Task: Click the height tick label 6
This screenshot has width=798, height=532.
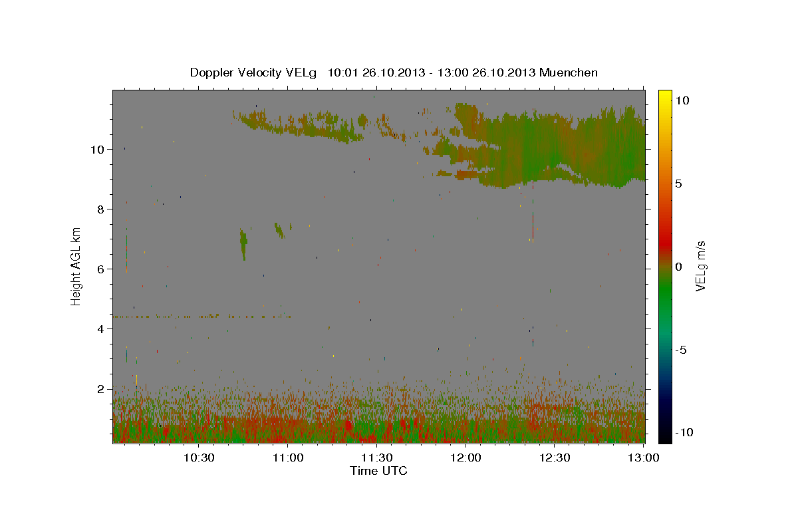Action: tap(102, 269)
